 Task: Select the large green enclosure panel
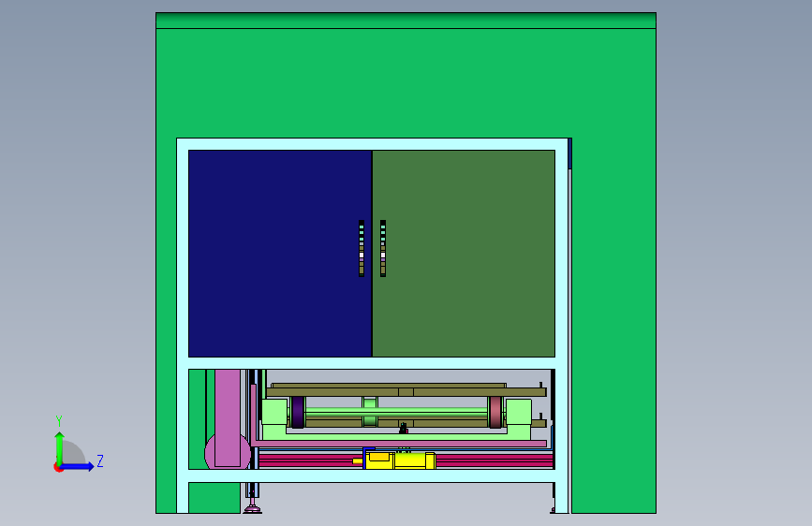click(406, 83)
